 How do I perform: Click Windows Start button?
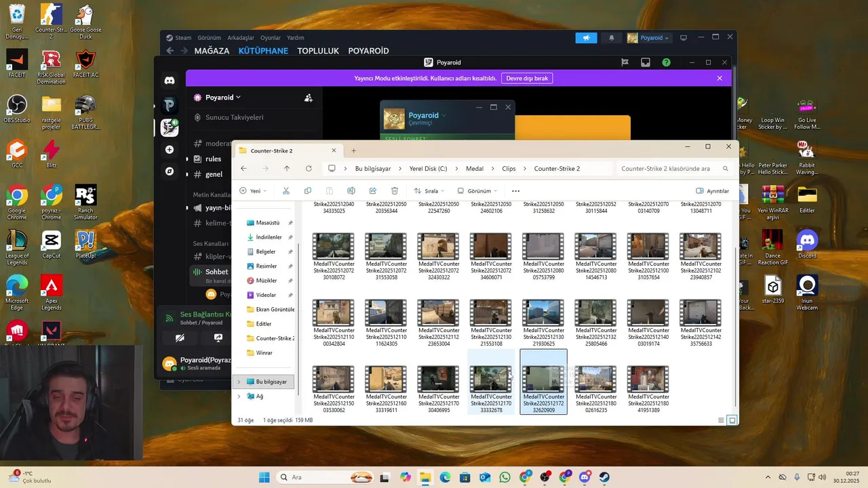[264, 477]
